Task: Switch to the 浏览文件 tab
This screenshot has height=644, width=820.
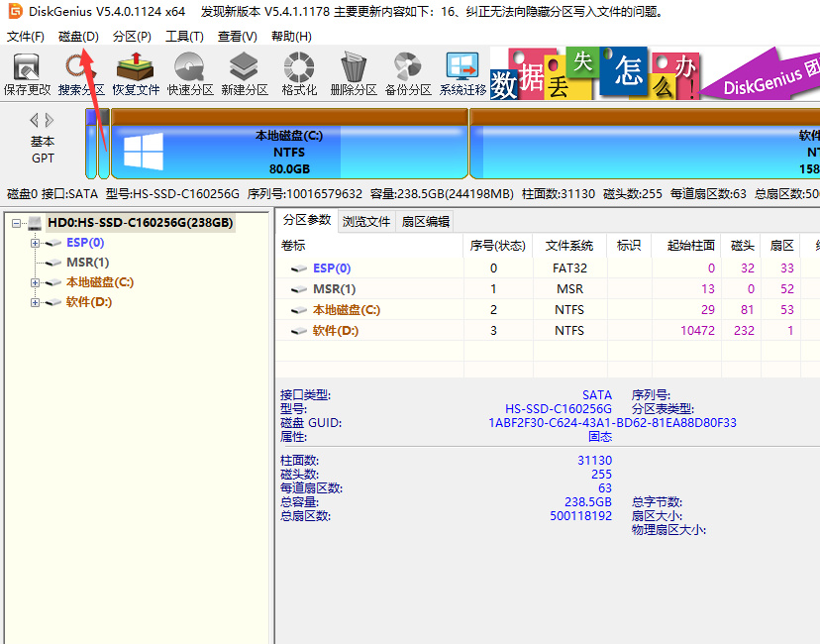Action: pyautogui.click(x=366, y=222)
